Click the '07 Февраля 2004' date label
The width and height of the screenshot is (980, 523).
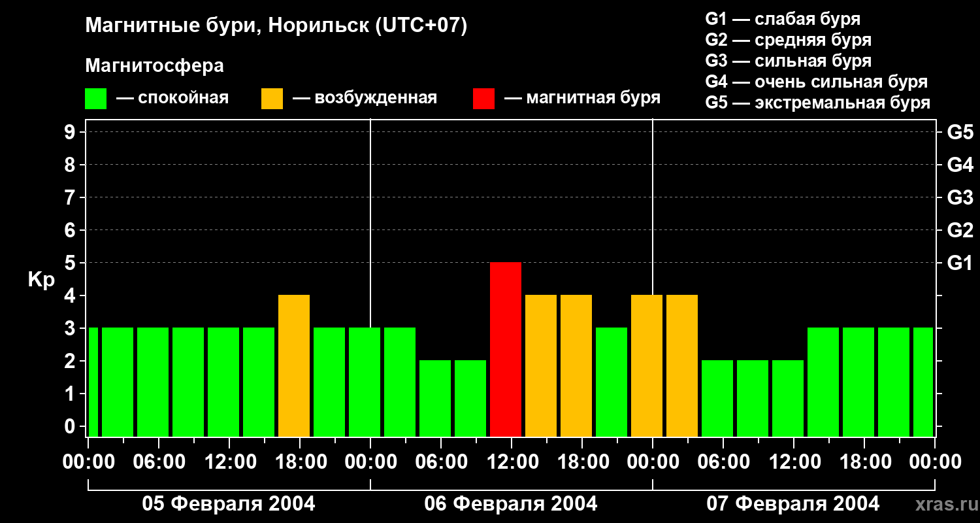pos(793,503)
